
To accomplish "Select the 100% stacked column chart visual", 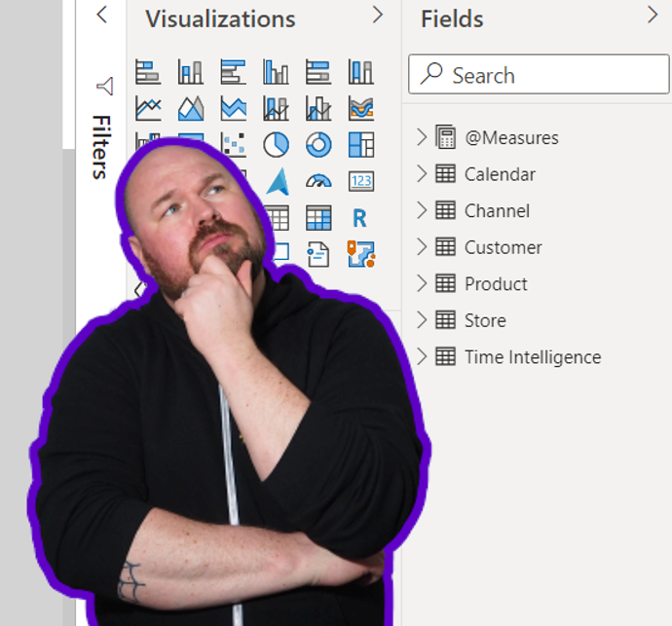I will [361, 71].
